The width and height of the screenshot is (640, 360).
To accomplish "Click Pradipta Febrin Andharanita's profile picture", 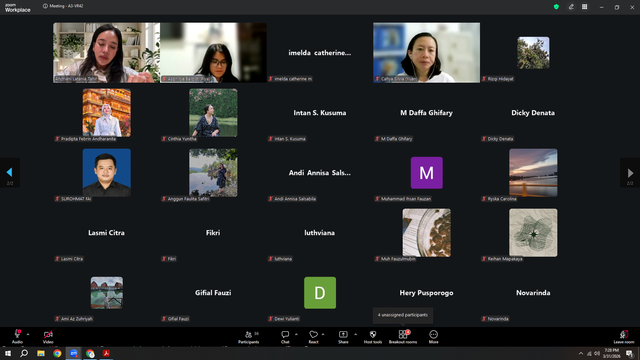I will (x=107, y=113).
